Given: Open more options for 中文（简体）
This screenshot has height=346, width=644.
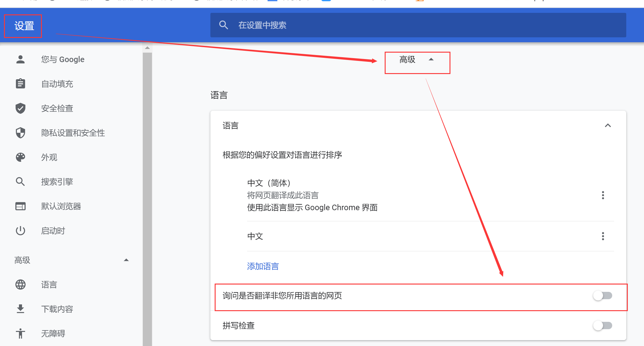Looking at the screenshot, I should pyautogui.click(x=603, y=195).
